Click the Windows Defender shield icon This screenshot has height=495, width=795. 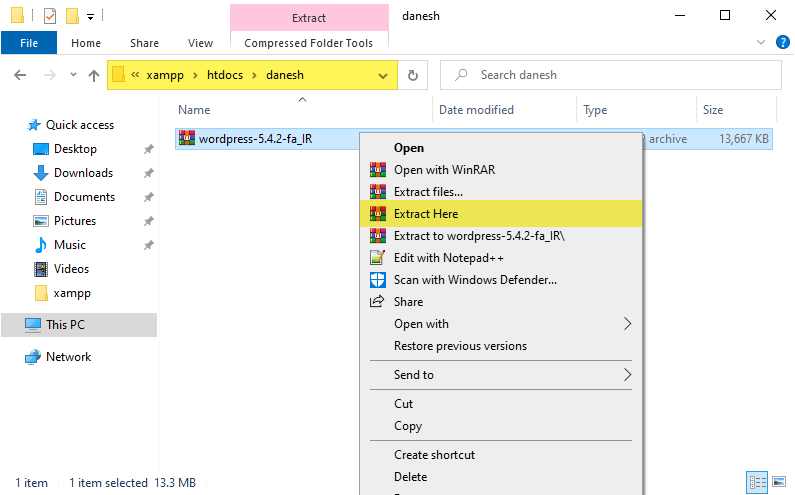[378, 279]
